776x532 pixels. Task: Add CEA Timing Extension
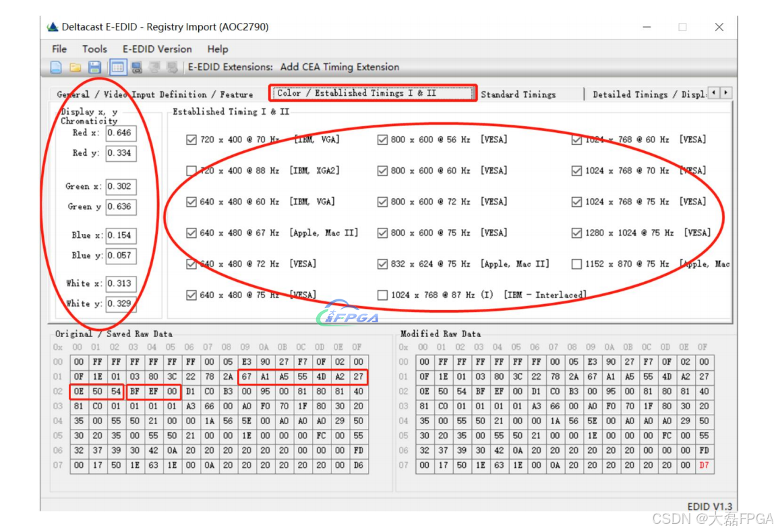(340, 67)
